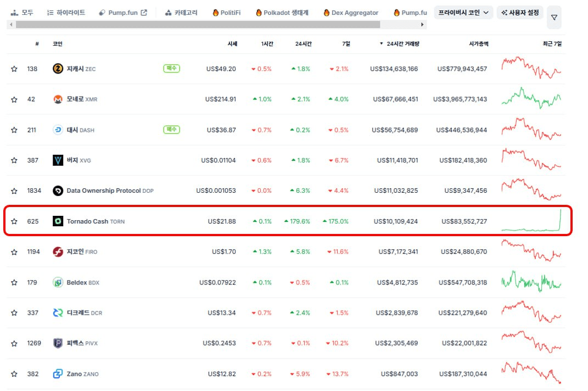588x391 pixels.
Task: Open the Tornado Cash TORN coin page
Action: tap(96, 221)
